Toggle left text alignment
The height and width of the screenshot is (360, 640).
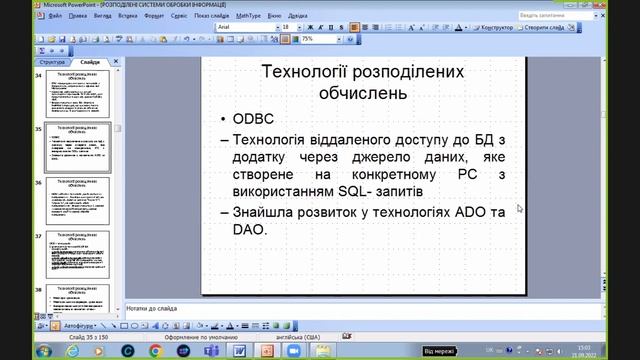[354, 27]
